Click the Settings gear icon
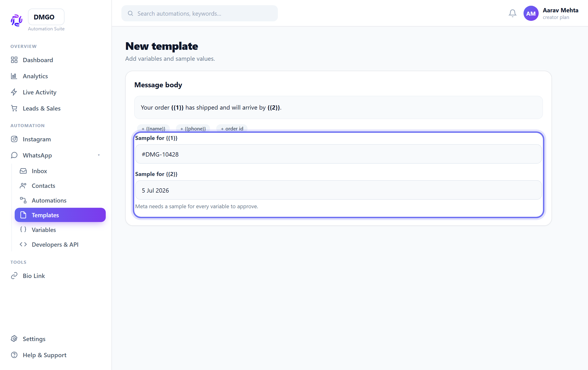Viewport: 588px width, 370px height. pos(14,339)
